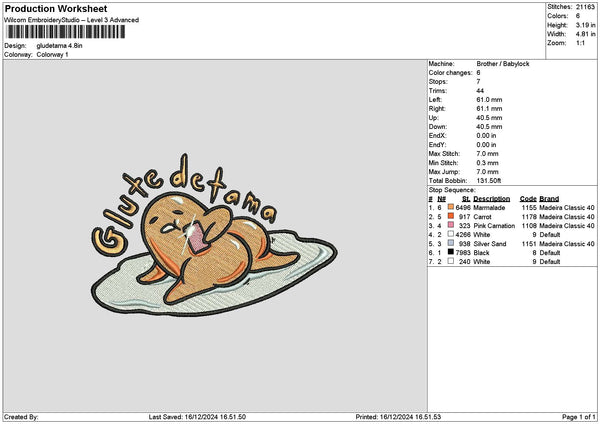Click the 'Marmalade' description text
600x424 pixels.
pyautogui.click(x=489, y=207)
